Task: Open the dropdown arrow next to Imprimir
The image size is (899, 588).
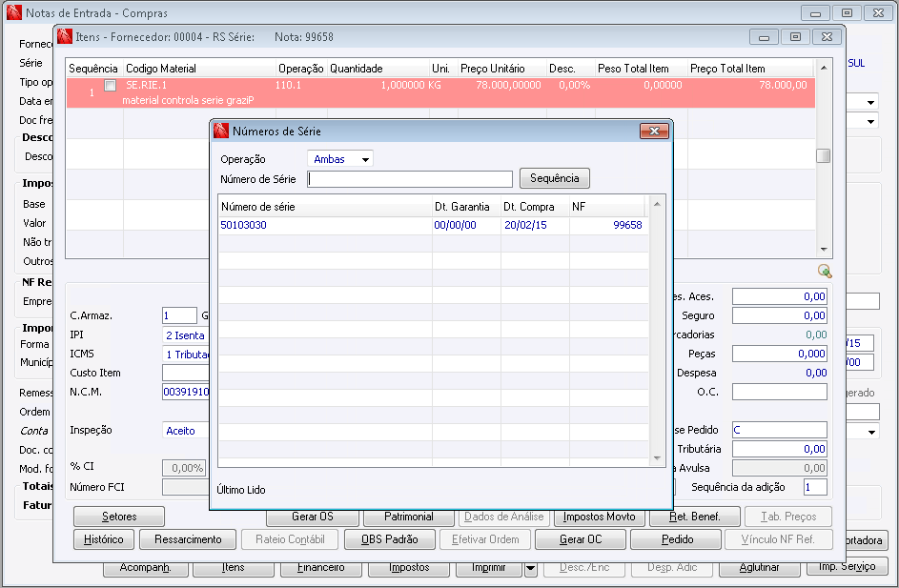Action: 530,569
